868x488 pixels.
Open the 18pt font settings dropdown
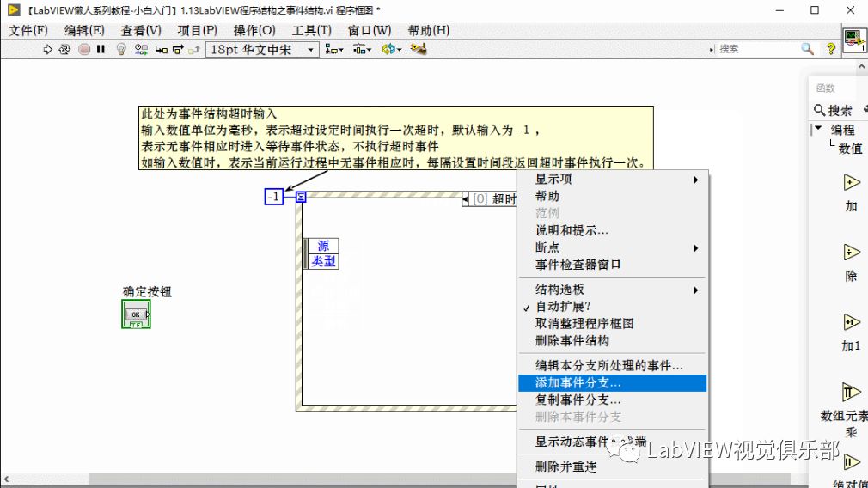point(262,50)
